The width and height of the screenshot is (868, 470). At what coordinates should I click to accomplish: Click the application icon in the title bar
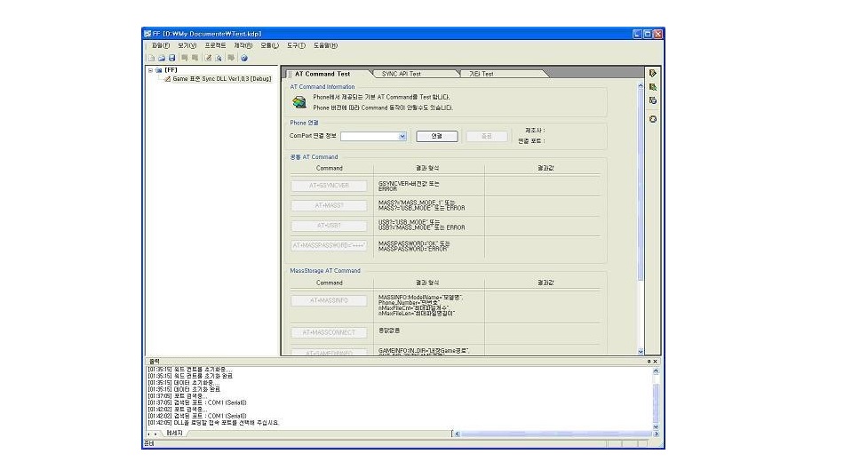(147, 34)
